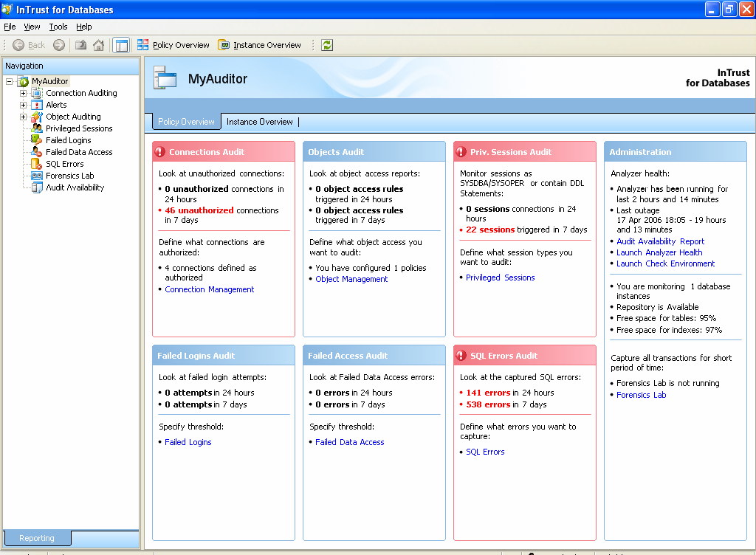
Task: Open the View menu
Action: [x=32, y=27]
